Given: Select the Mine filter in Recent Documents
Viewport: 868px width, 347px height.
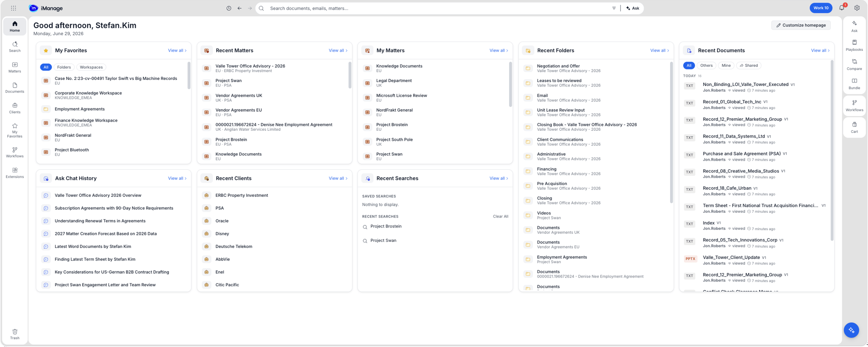Looking at the screenshot, I should click(x=726, y=66).
